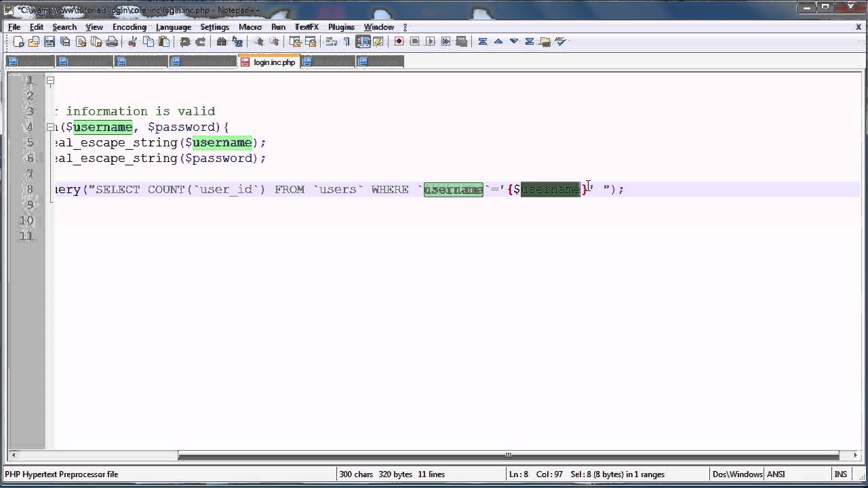The height and width of the screenshot is (488, 868).
Task: Click line number 11 in the margin
Action: pyautogui.click(x=26, y=236)
